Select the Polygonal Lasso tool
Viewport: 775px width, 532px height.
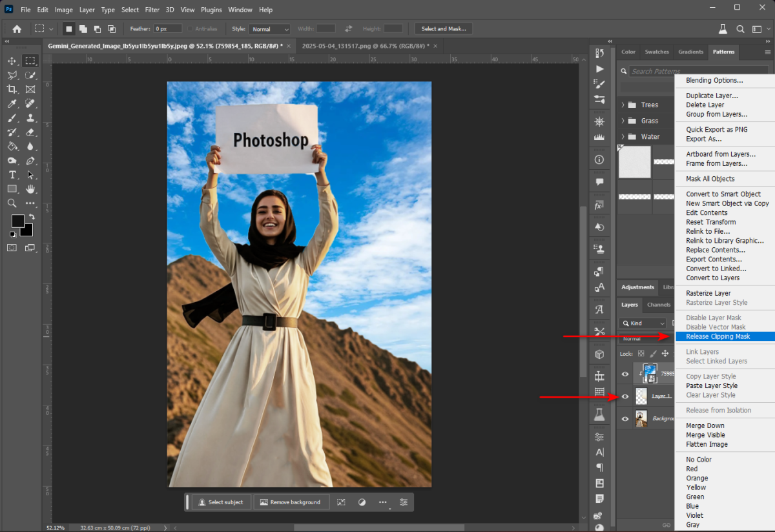coord(12,75)
